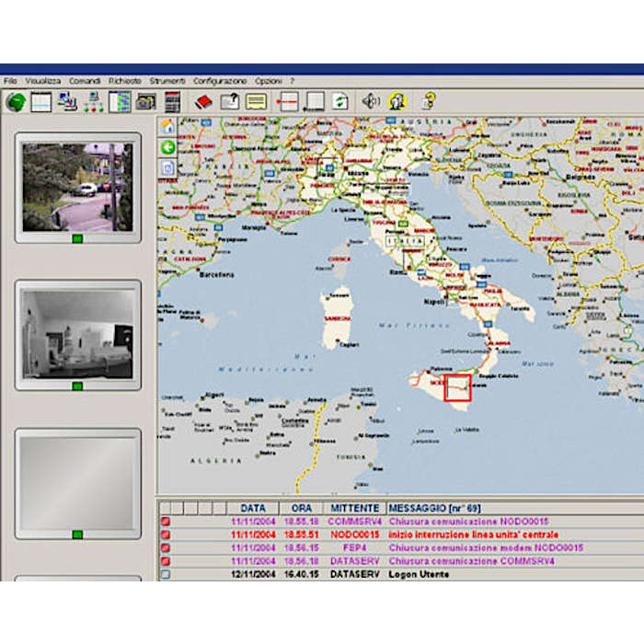
Task: Click time cell '16.40.15'
Action: [x=302, y=574]
